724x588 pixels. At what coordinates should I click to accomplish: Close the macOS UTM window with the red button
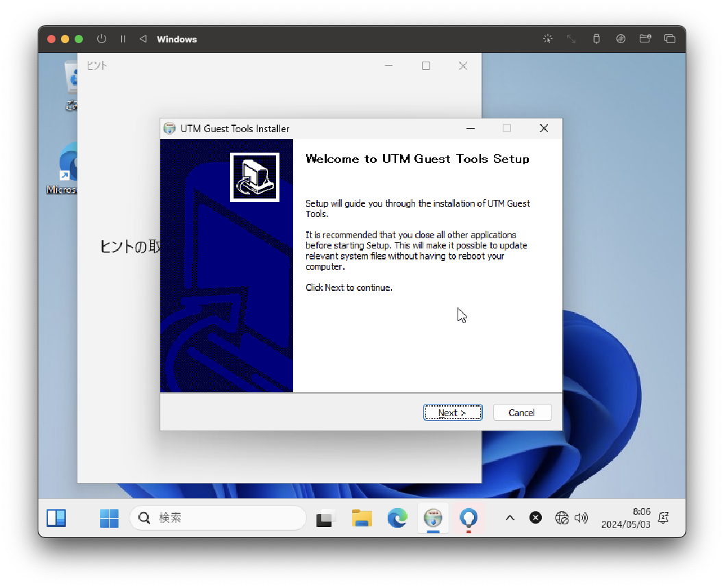tap(51, 39)
